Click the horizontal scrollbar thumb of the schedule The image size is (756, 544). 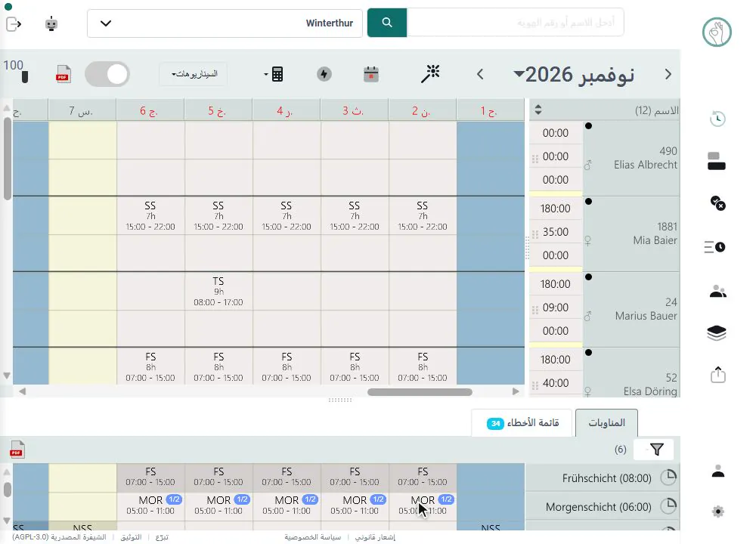(x=420, y=391)
